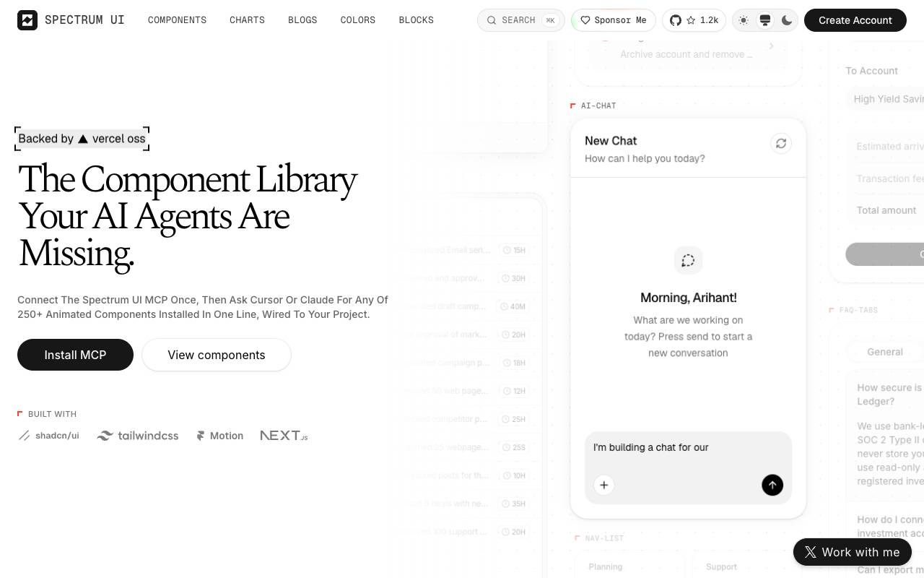Click the chat bubble icon above Morning, Arihant!
This screenshot has height=578, width=924.
point(688,260)
